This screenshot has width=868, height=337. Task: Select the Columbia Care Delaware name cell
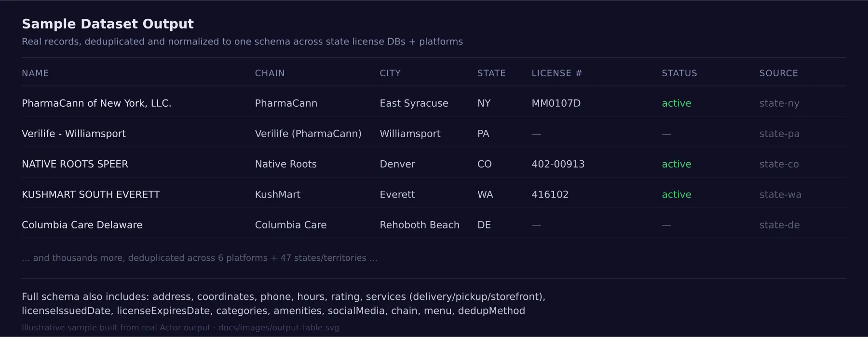pyautogui.click(x=82, y=225)
